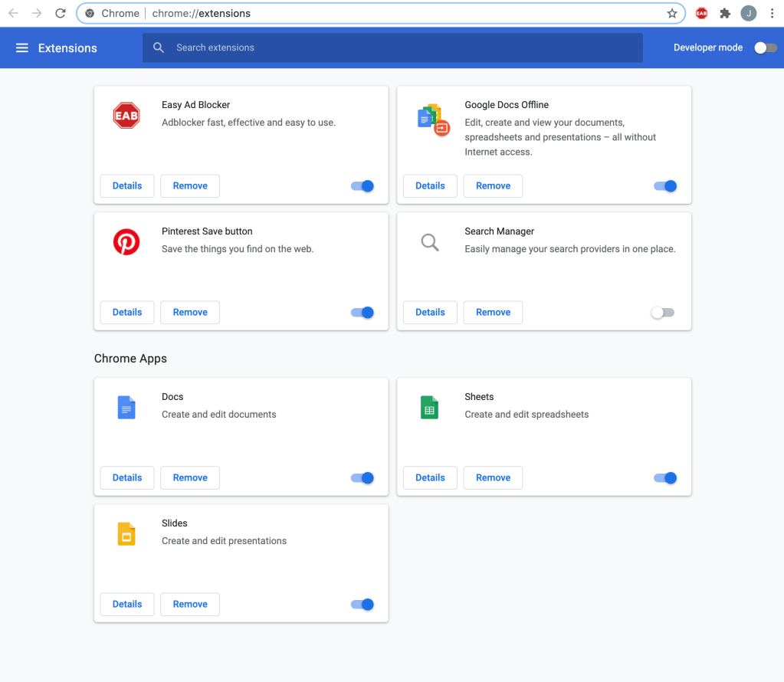
Task: Remove the Docs Chrome app
Action: [190, 478]
